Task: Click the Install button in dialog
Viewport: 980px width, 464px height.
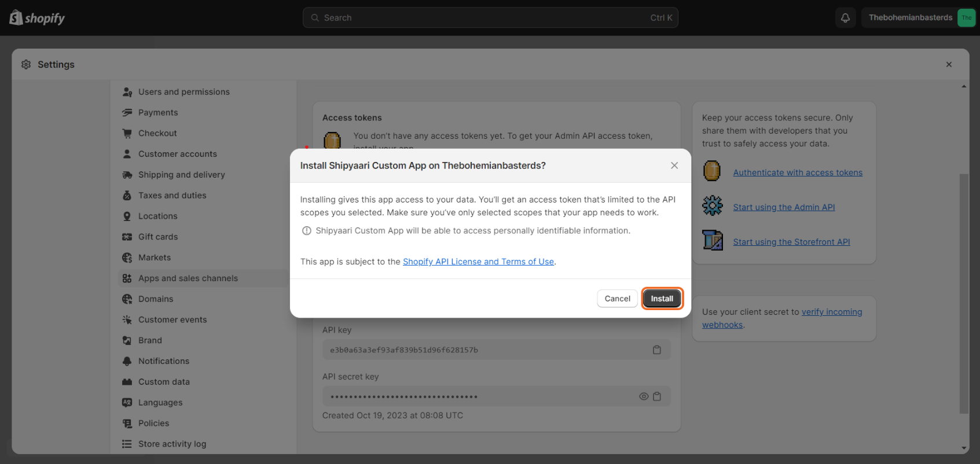Action: coord(662,299)
